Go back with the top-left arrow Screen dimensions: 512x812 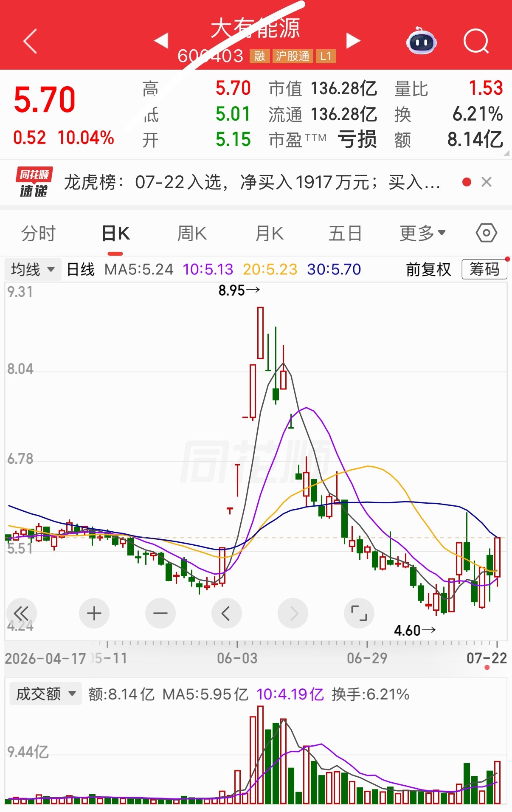click(30, 41)
